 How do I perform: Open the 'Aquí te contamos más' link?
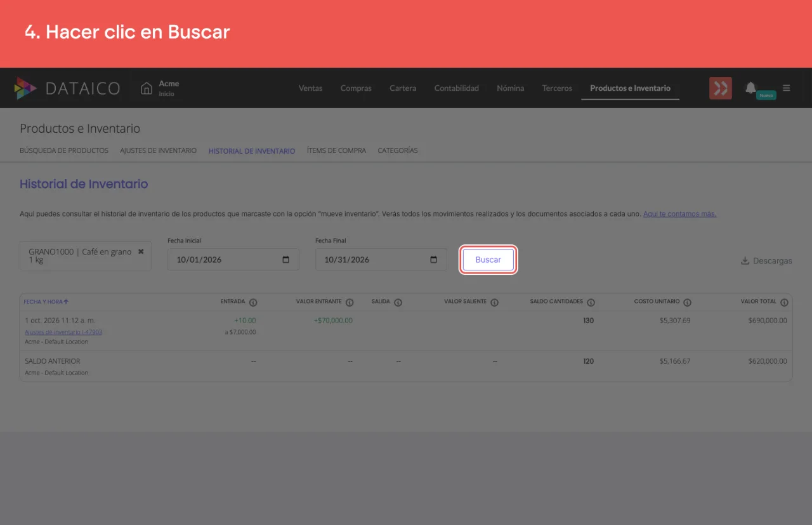pyautogui.click(x=679, y=214)
